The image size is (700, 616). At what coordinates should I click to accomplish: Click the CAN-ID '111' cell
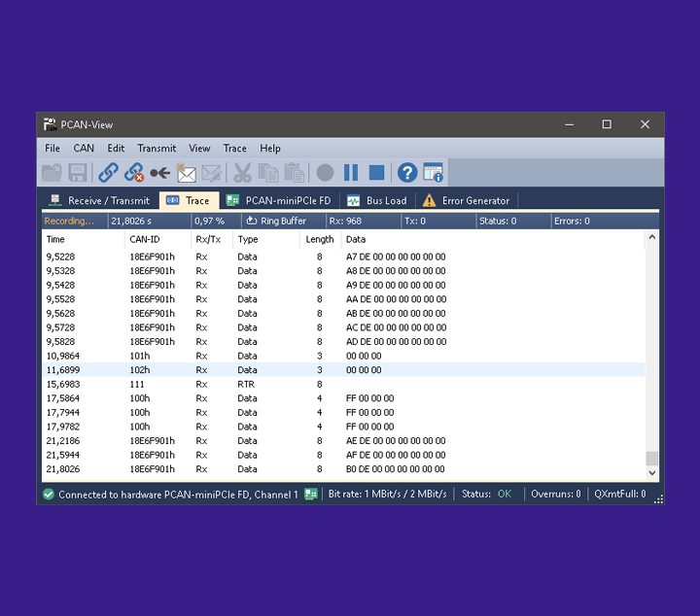click(137, 384)
